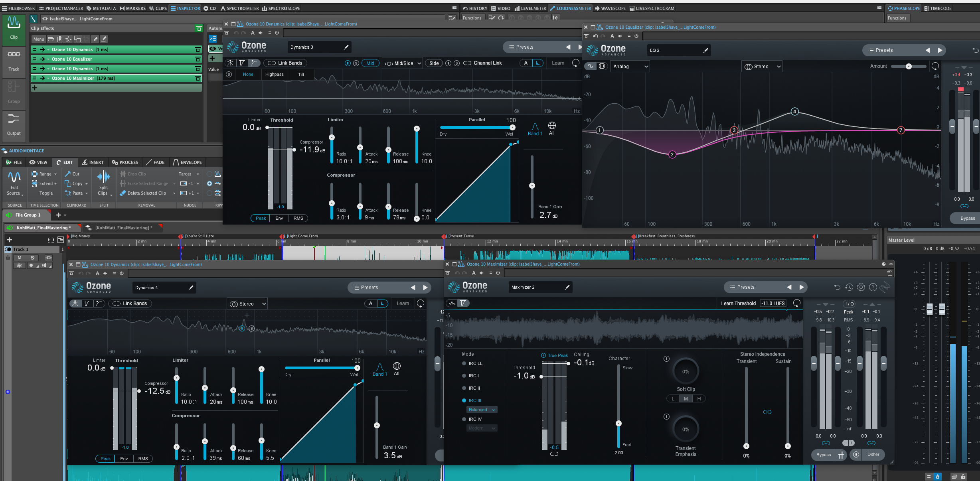Click Learn in Dynamics 3

click(x=558, y=63)
